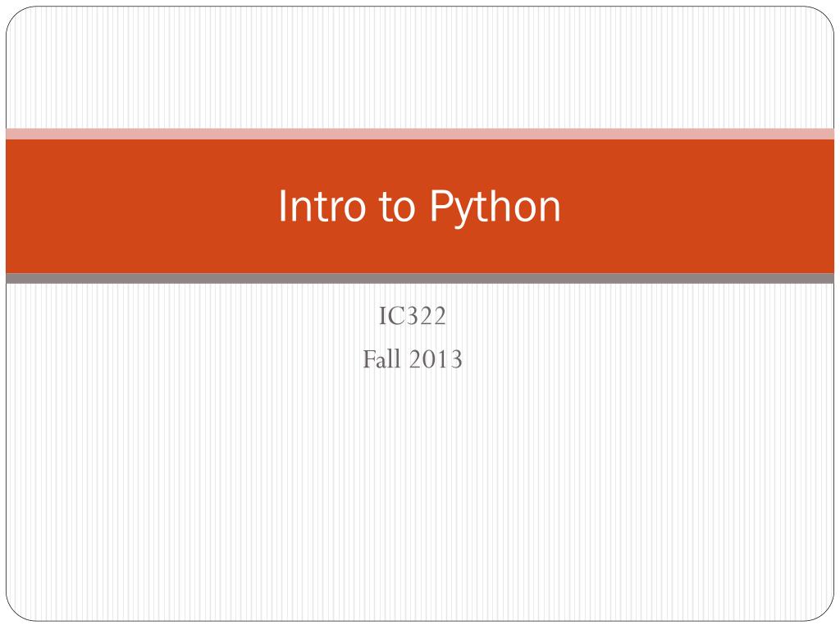
Task: Click the orange banner left of the title
Action: [x=139, y=206]
